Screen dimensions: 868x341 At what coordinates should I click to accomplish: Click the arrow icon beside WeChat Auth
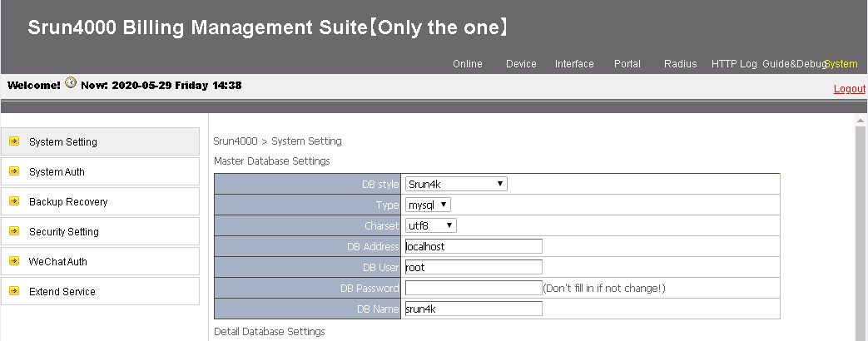pos(14,260)
